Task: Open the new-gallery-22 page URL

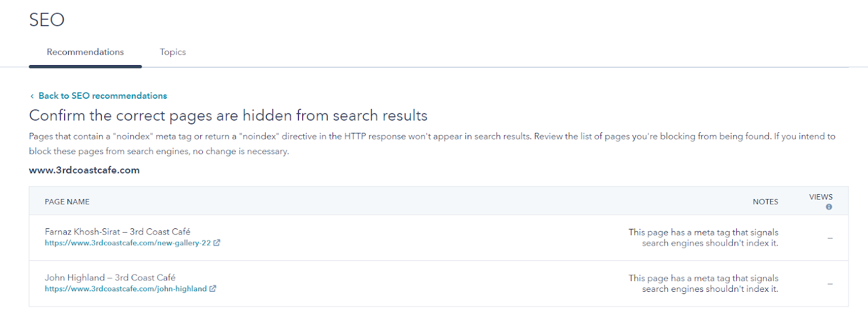Action: coord(127,243)
